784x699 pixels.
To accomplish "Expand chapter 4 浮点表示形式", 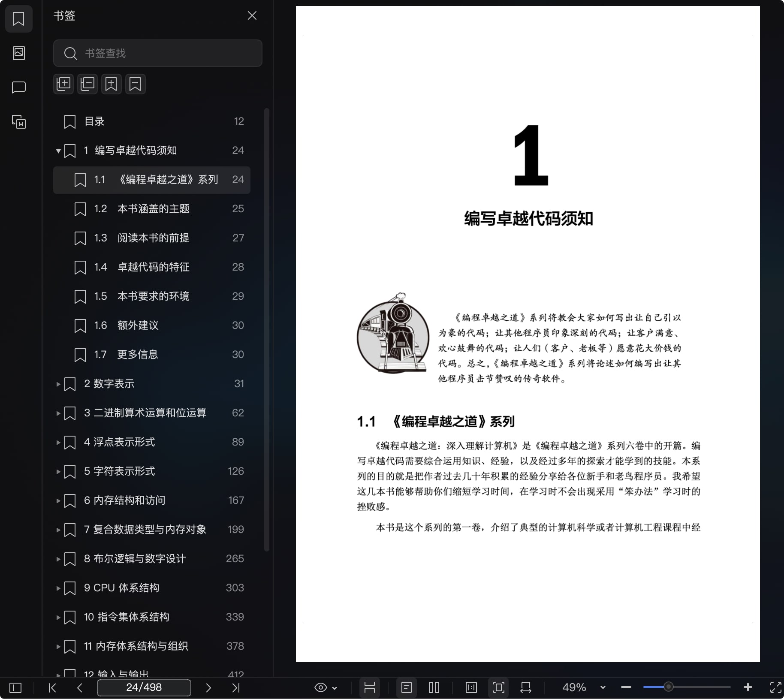I will pyautogui.click(x=58, y=442).
